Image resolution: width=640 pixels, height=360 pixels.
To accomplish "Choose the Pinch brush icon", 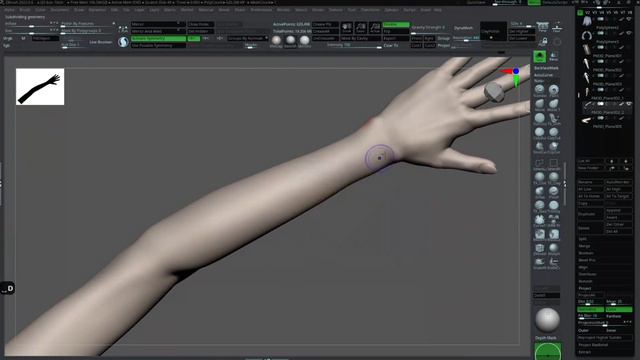I will point(553,191).
